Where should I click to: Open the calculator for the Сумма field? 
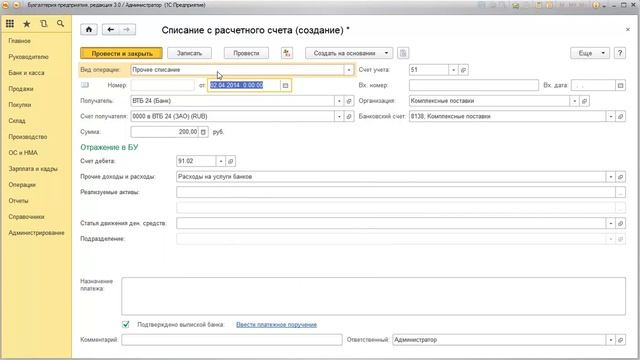(x=203, y=132)
